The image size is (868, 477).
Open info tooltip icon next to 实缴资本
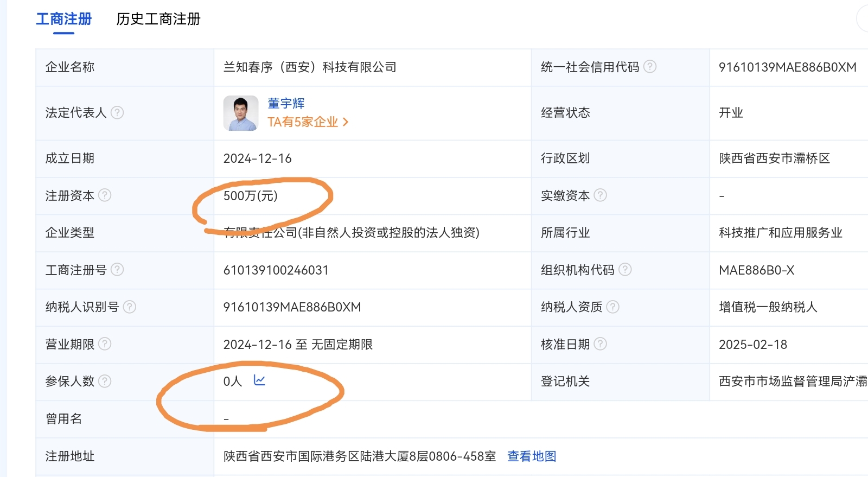tap(600, 195)
